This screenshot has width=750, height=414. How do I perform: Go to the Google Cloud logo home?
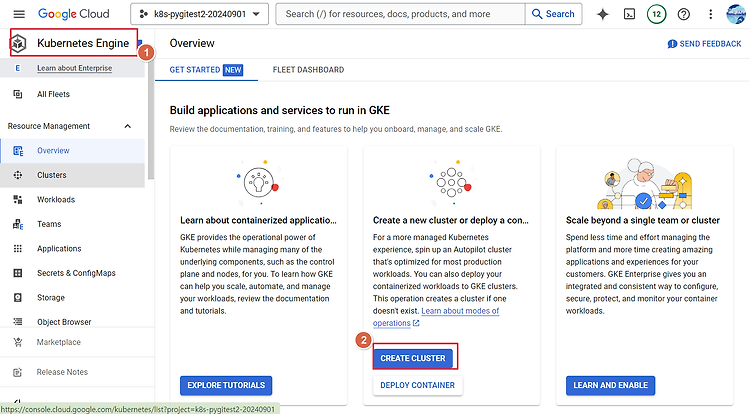[74, 14]
